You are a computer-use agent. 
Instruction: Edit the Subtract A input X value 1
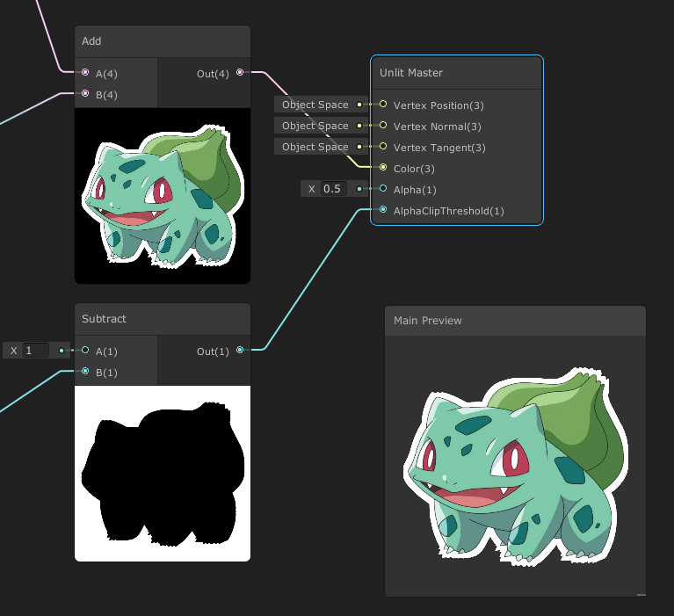click(36, 351)
